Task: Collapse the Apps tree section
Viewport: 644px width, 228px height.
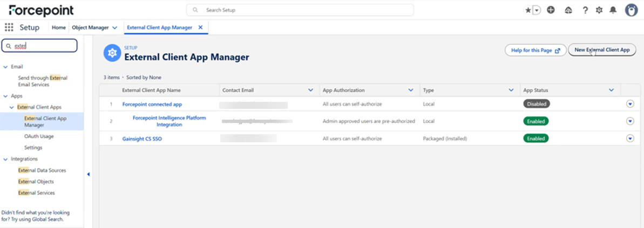Action: coord(5,96)
